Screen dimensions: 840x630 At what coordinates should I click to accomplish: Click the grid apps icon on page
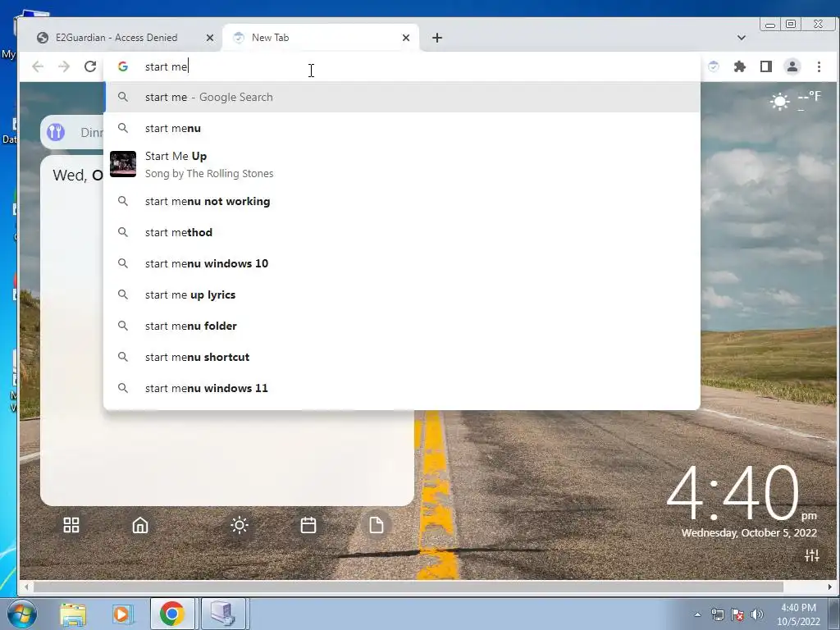tap(71, 525)
